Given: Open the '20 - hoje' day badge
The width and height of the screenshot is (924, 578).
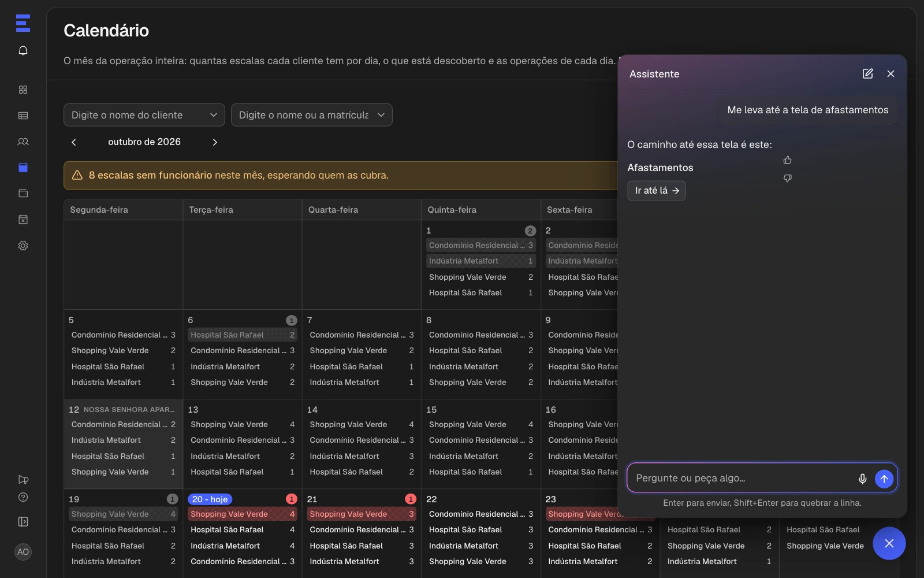Looking at the screenshot, I should coord(210,499).
